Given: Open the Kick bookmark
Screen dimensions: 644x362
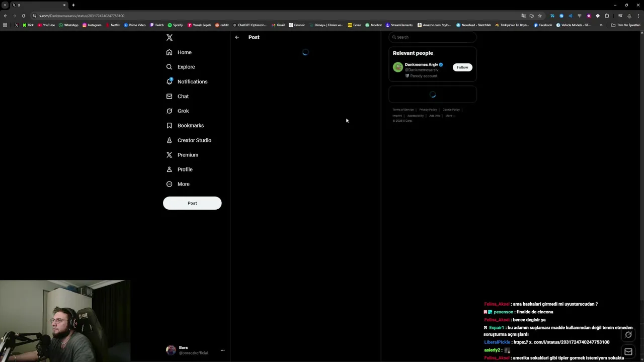Looking at the screenshot, I should (28, 25).
